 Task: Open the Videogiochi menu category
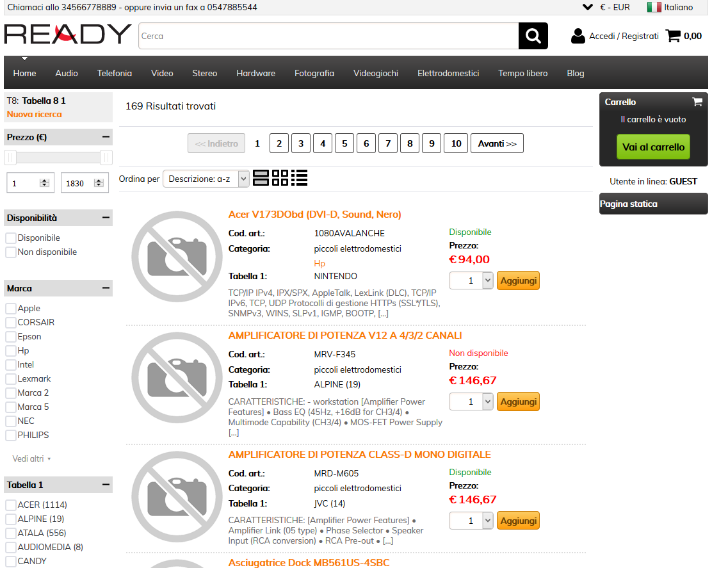point(376,73)
